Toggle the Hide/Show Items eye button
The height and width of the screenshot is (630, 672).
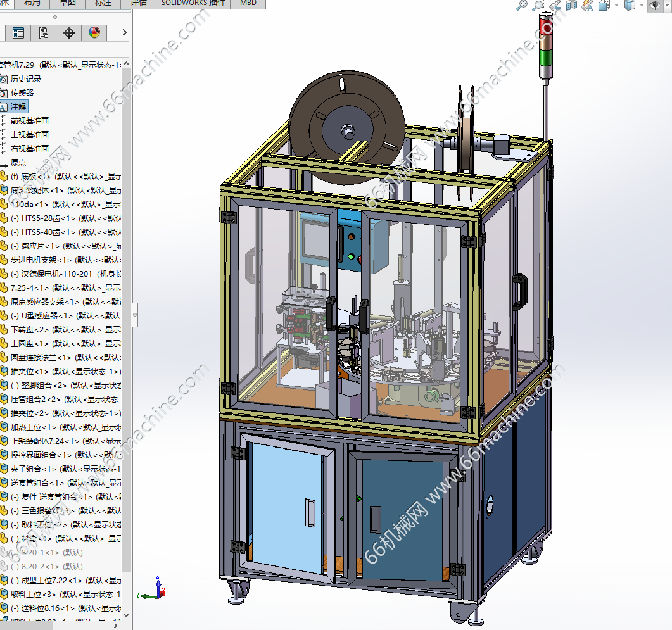click(653, 5)
